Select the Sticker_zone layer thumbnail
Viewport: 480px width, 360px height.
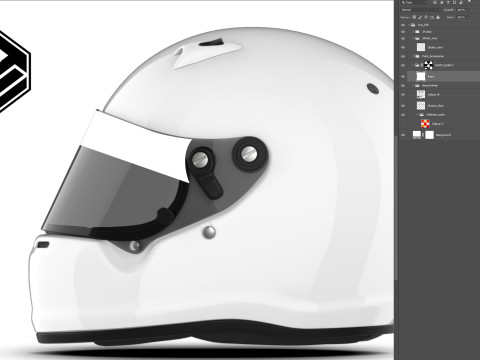click(x=421, y=47)
